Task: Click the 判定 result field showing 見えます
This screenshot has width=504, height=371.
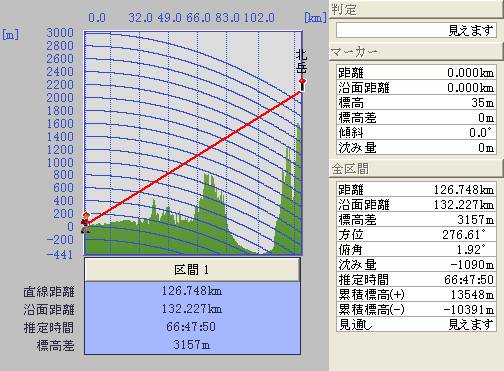Action: (416, 31)
